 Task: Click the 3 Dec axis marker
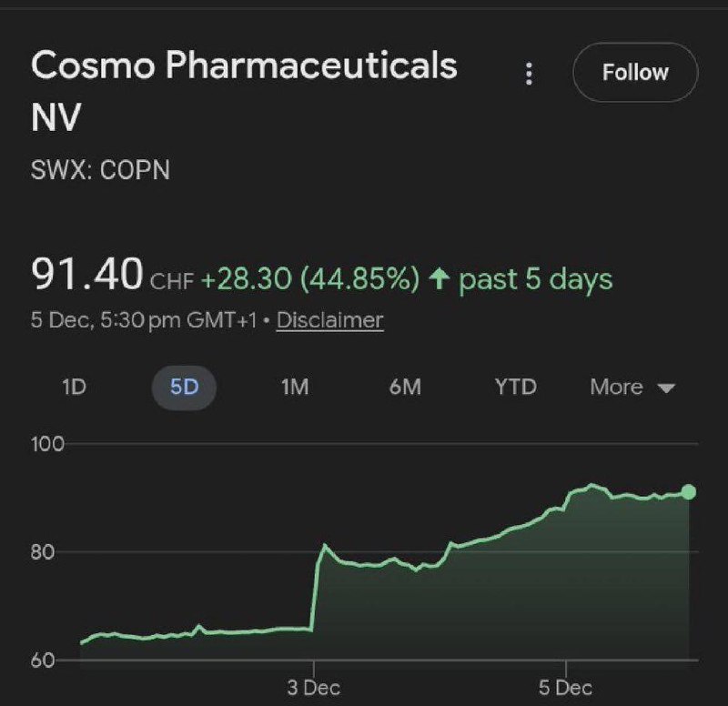pos(314,688)
